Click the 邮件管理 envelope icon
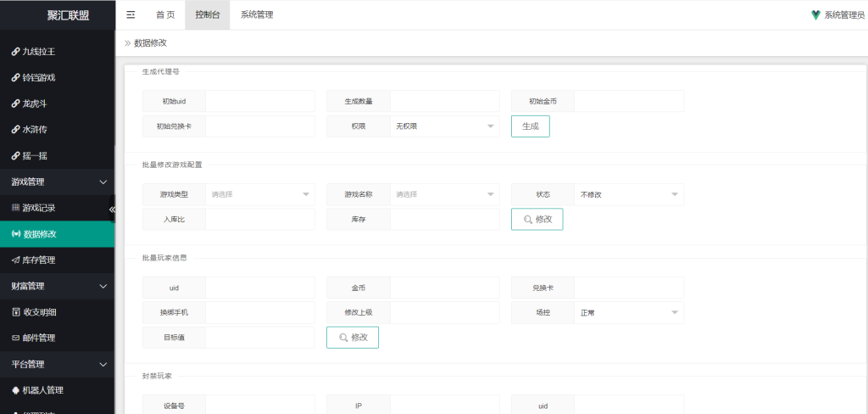Viewport: 868px width, 414px height. pyautogui.click(x=15, y=338)
